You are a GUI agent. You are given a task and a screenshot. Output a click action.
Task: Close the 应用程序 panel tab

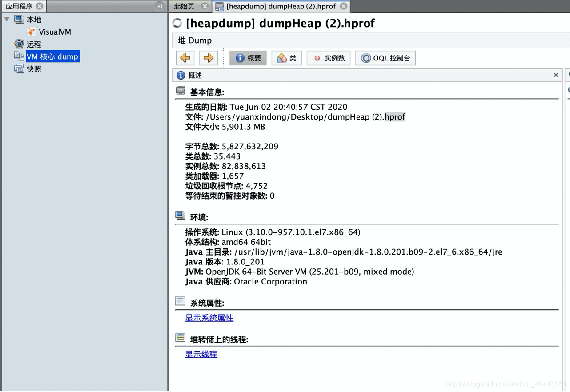40,6
